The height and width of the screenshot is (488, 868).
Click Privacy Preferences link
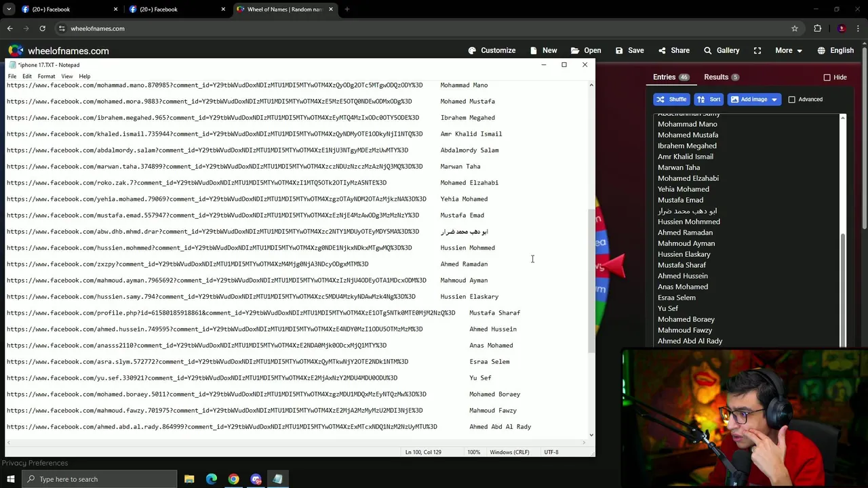click(35, 463)
